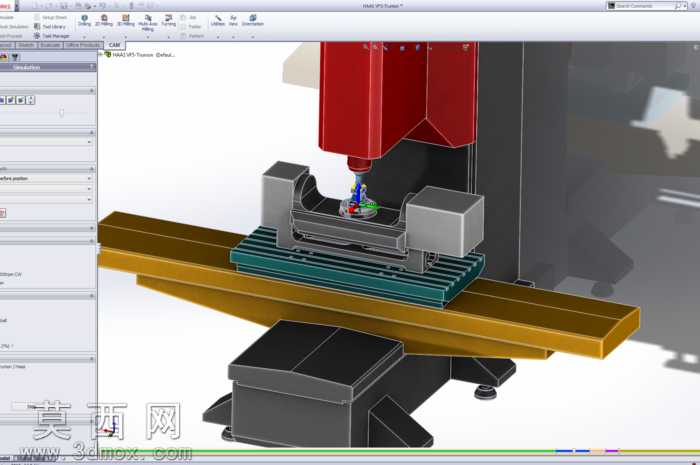Screen dimensions: 700x465
Task: Click the second simulation display icon
Action: point(11,100)
